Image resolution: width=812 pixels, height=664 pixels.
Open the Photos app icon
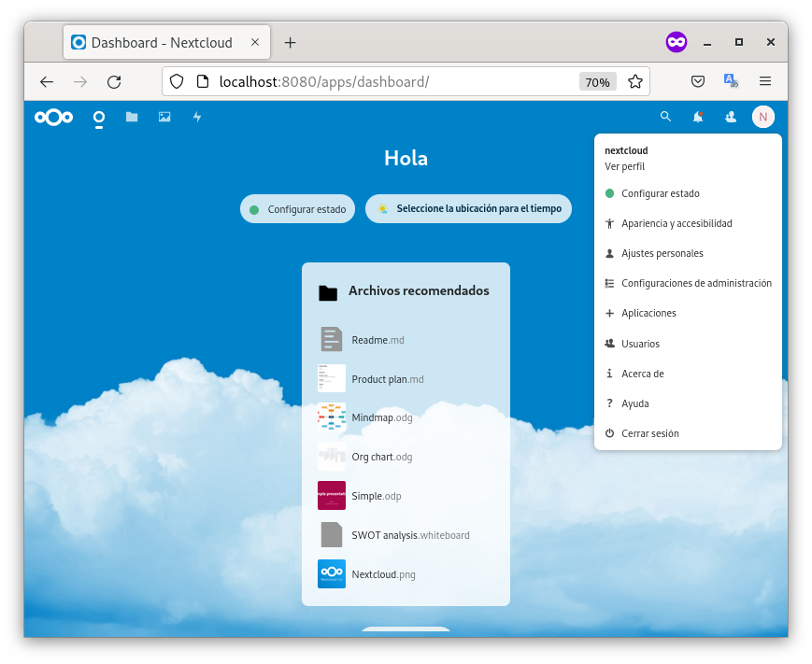[x=164, y=117]
